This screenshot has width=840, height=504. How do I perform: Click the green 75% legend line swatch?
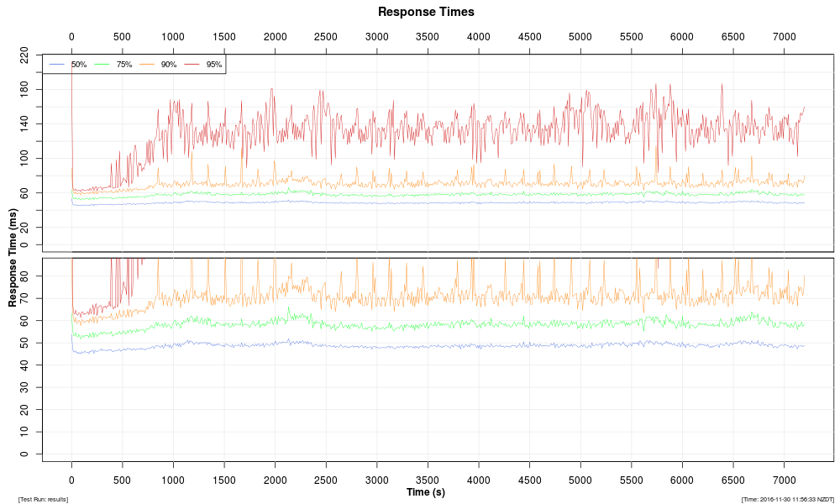[x=102, y=65]
